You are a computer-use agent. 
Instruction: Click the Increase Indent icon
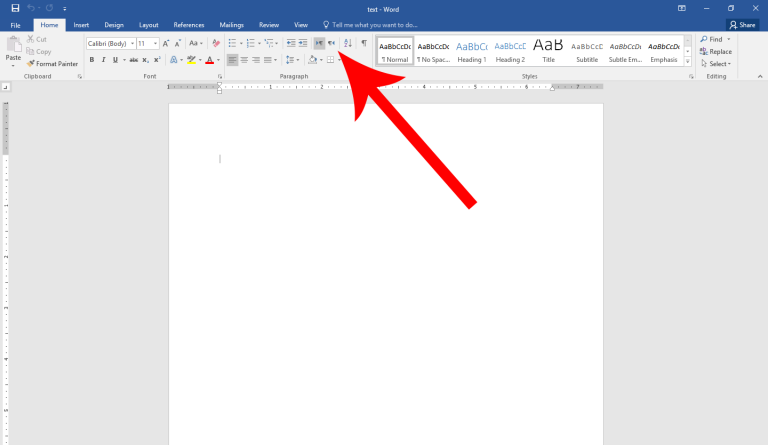[x=303, y=43]
